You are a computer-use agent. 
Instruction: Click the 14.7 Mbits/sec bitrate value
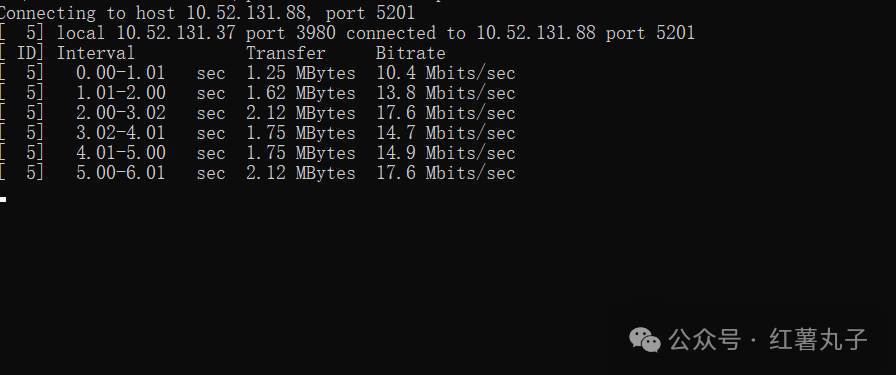[446, 133]
